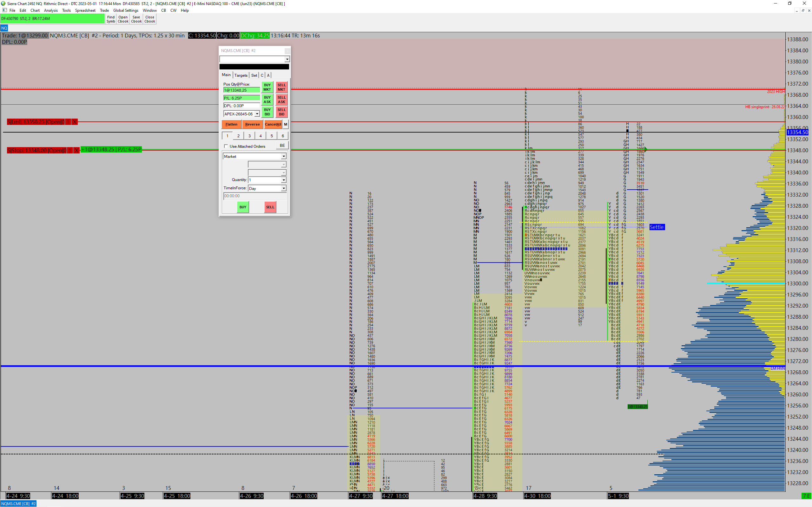The height and width of the screenshot is (507, 812).
Task: Enable Use Attached Orders checkbox
Action: (x=226, y=146)
